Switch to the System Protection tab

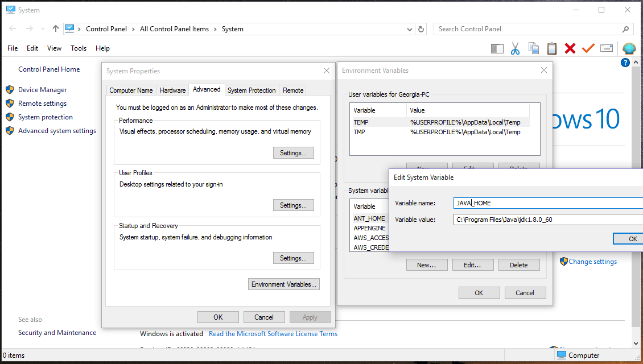click(x=252, y=90)
